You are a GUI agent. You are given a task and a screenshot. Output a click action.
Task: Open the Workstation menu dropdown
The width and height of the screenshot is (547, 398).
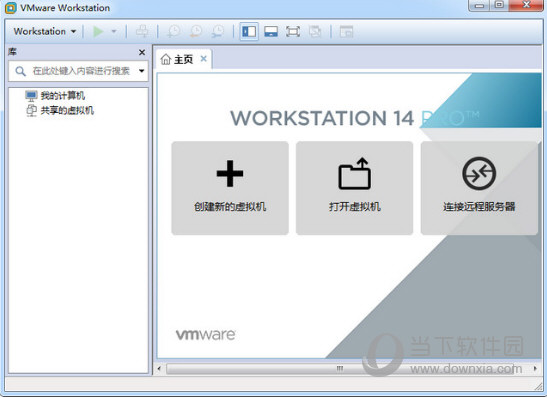tap(45, 31)
